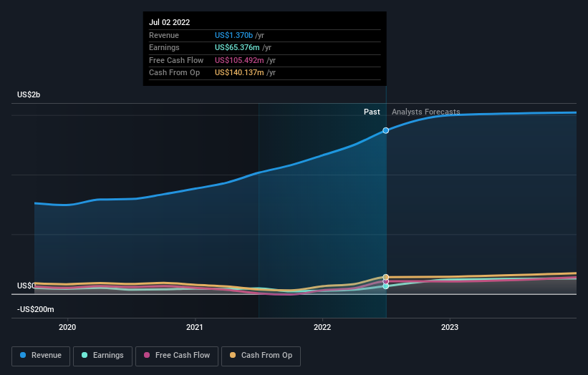Click the Past label on chart
Viewport: 588px width, 375px height.
click(x=372, y=112)
